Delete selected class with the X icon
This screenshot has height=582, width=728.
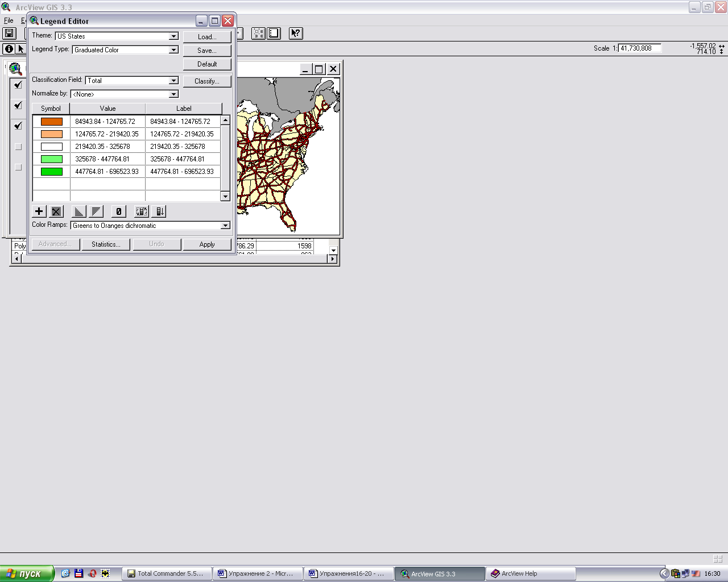(x=56, y=211)
